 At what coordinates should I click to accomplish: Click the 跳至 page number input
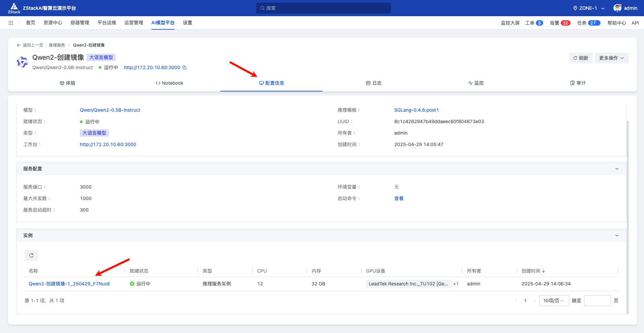(597, 301)
